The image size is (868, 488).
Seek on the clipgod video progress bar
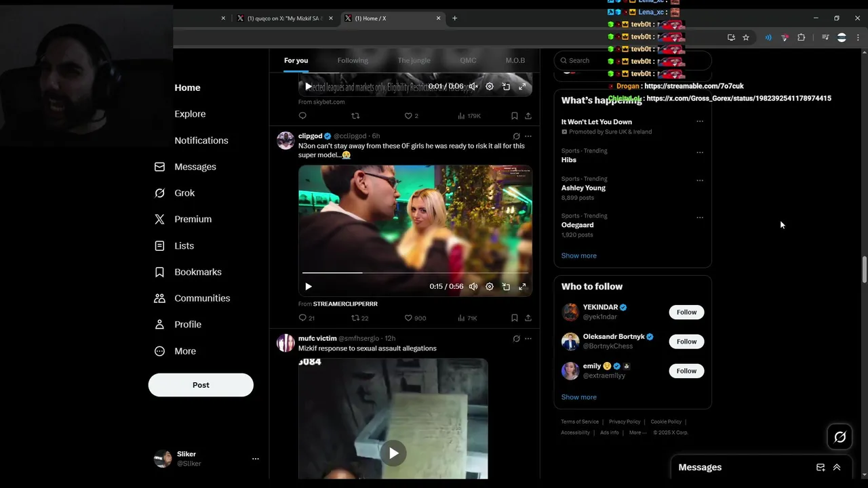(x=415, y=273)
